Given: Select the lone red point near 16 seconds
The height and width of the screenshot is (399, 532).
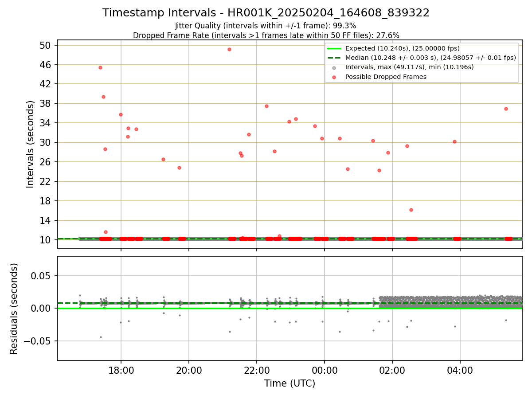Looking at the screenshot, I should [411, 210].
